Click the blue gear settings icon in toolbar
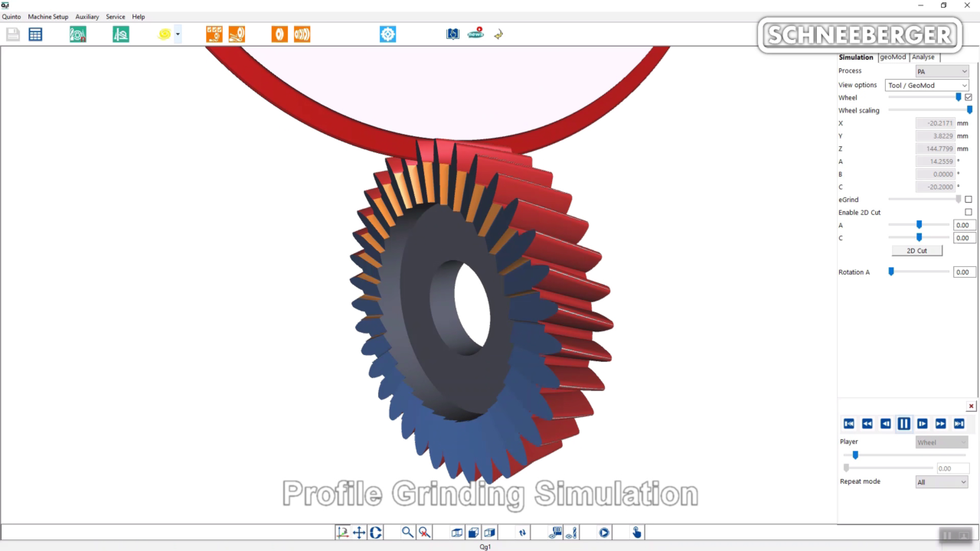Viewport: 980px width, 551px height. [x=387, y=34]
